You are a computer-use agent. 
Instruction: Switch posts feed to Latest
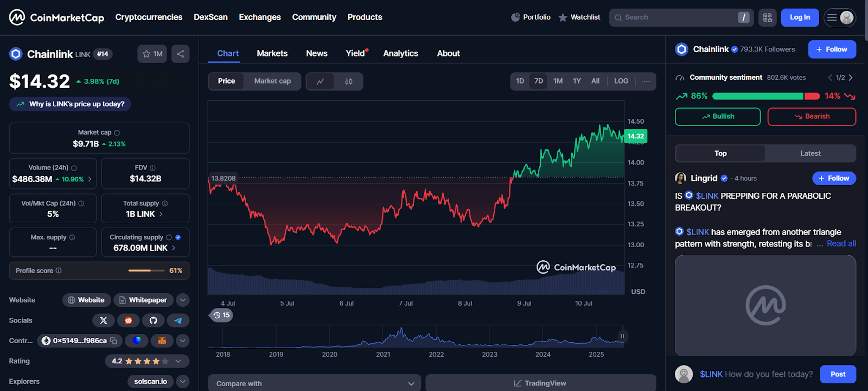pos(810,154)
